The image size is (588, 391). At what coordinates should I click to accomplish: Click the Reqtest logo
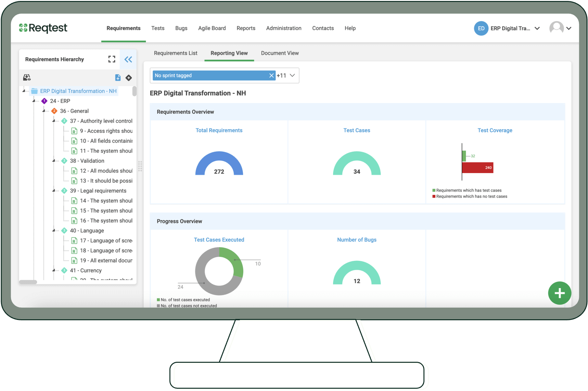pyautogui.click(x=43, y=28)
